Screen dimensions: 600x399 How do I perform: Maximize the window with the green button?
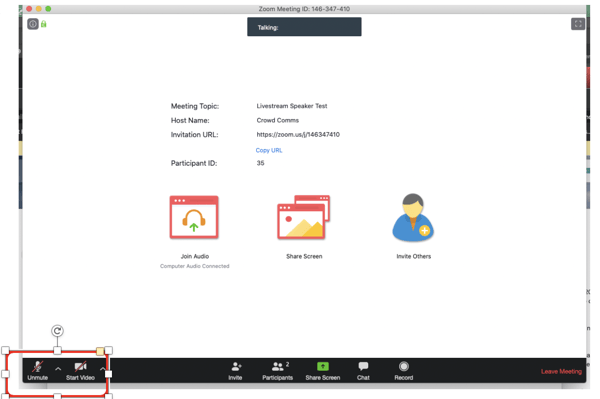(x=48, y=9)
